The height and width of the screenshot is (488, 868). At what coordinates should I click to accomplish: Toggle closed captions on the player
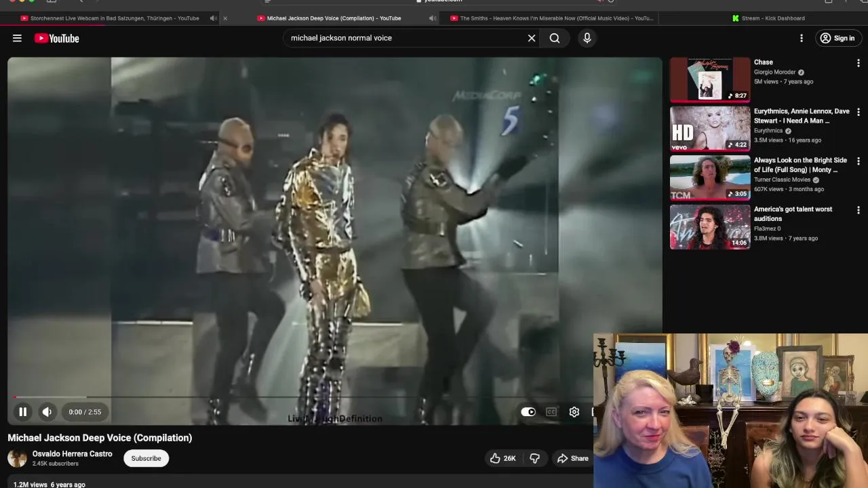pos(551,411)
